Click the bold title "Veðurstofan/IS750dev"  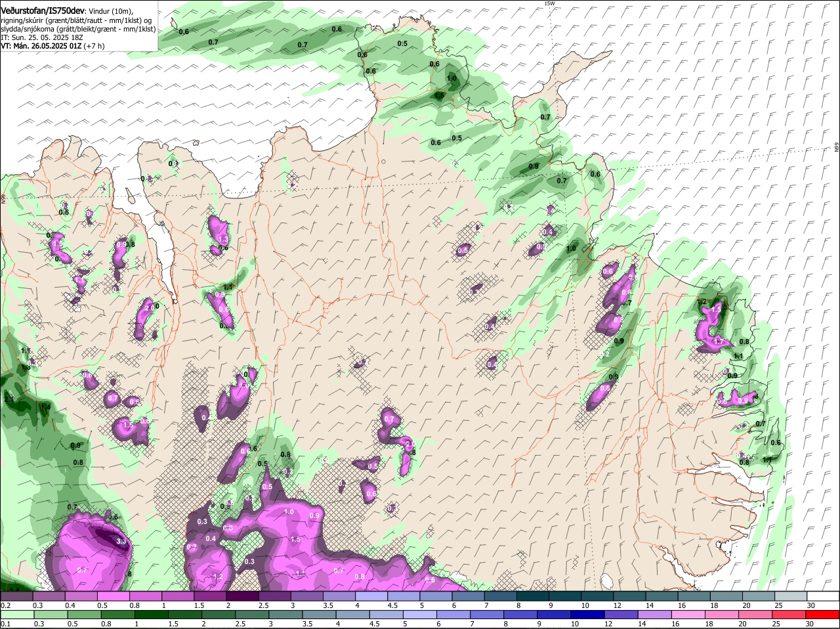pos(43,11)
